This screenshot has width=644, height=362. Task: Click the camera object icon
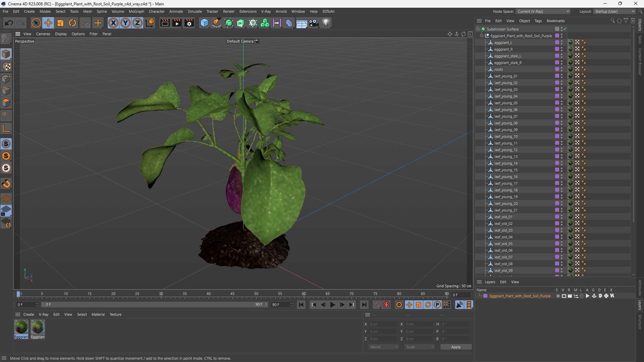point(314,23)
